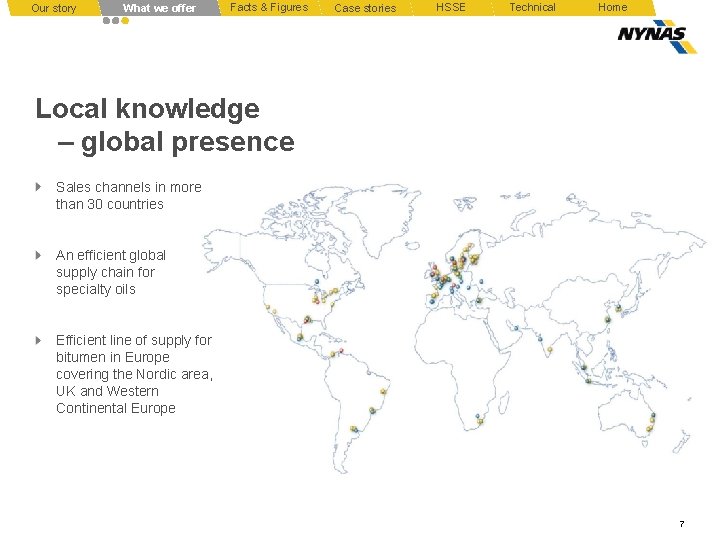Image resolution: width=720 pixels, height=540 pixels.
Task: Select the first grey progress dot
Action: click(x=107, y=21)
